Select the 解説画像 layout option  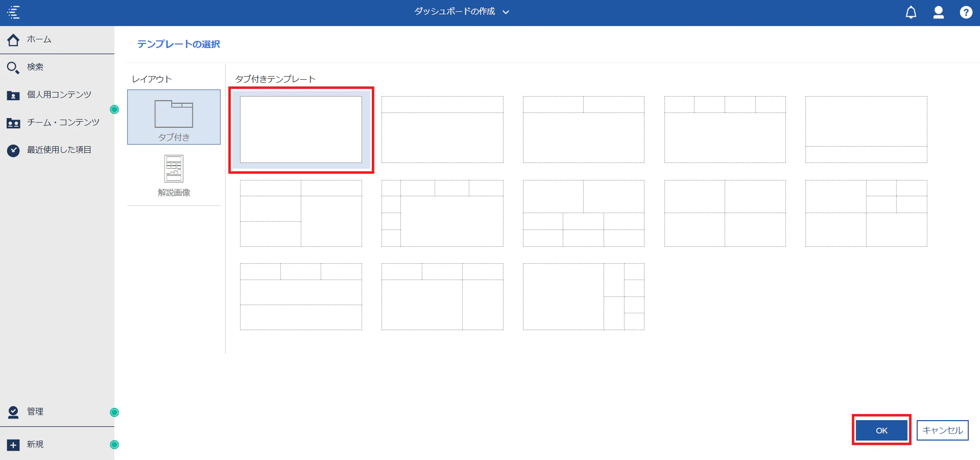point(174,175)
